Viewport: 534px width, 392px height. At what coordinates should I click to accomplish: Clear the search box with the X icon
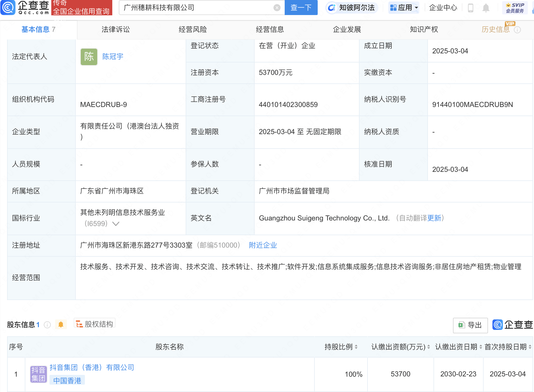coord(276,8)
